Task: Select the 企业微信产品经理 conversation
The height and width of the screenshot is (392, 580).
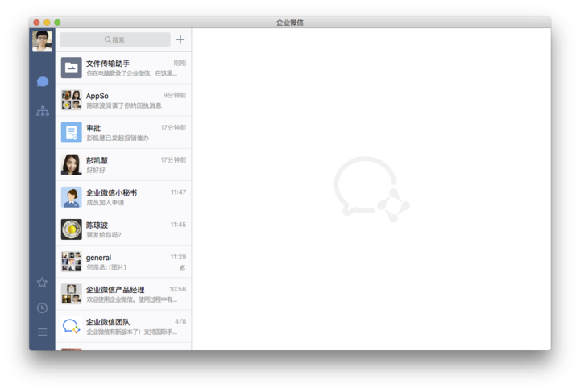Action: click(x=123, y=293)
